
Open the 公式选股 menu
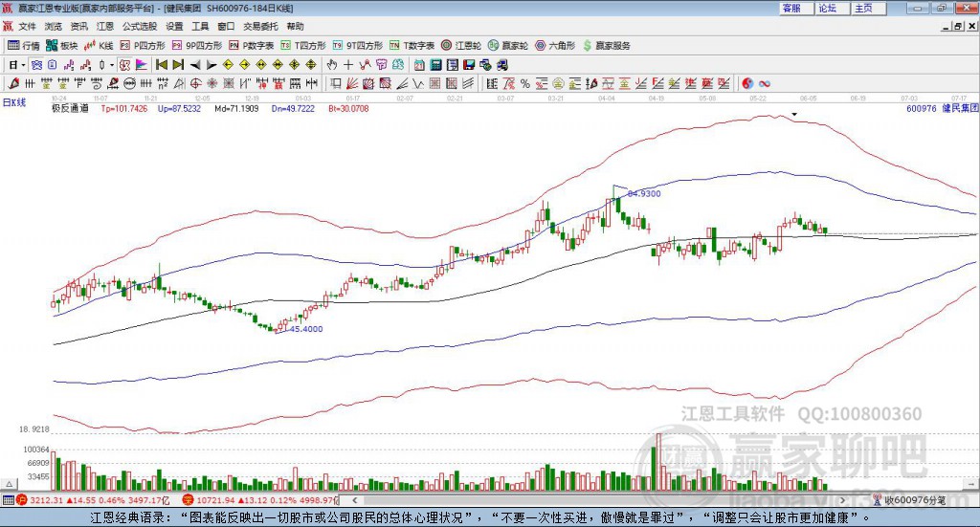pos(140,26)
